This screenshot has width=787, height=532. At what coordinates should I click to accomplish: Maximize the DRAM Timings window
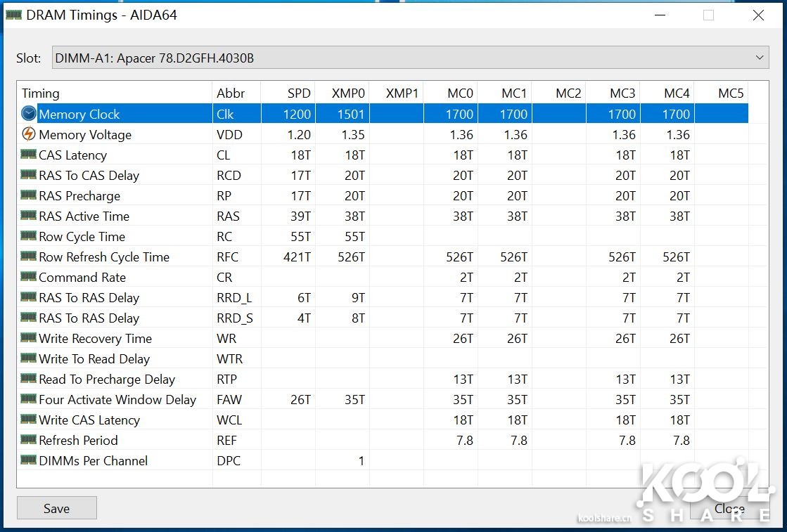pyautogui.click(x=708, y=15)
